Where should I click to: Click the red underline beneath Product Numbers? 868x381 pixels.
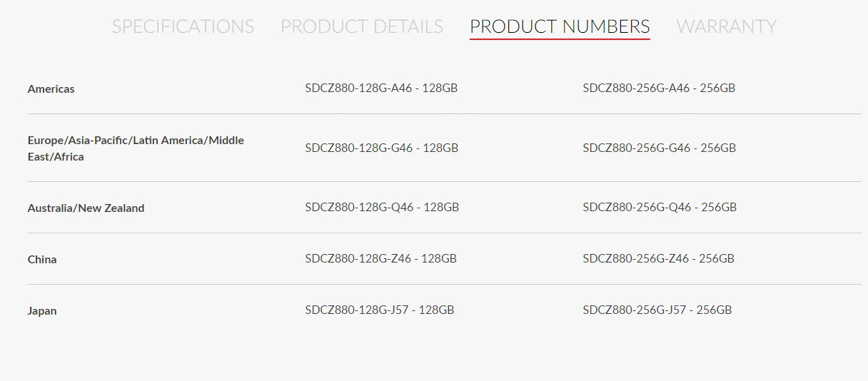[x=560, y=39]
